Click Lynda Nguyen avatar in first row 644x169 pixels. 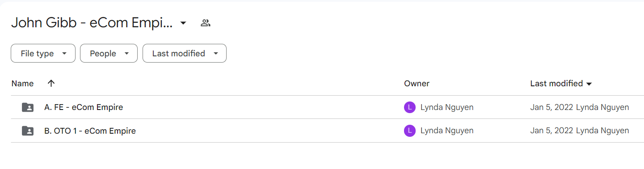tap(409, 107)
